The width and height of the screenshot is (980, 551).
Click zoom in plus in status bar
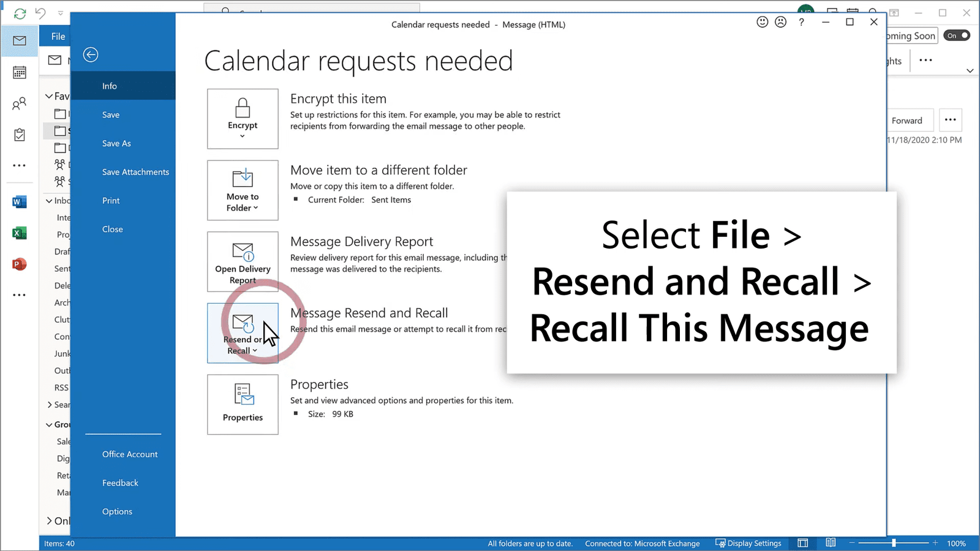pyautogui.click(x=935, y=543)
